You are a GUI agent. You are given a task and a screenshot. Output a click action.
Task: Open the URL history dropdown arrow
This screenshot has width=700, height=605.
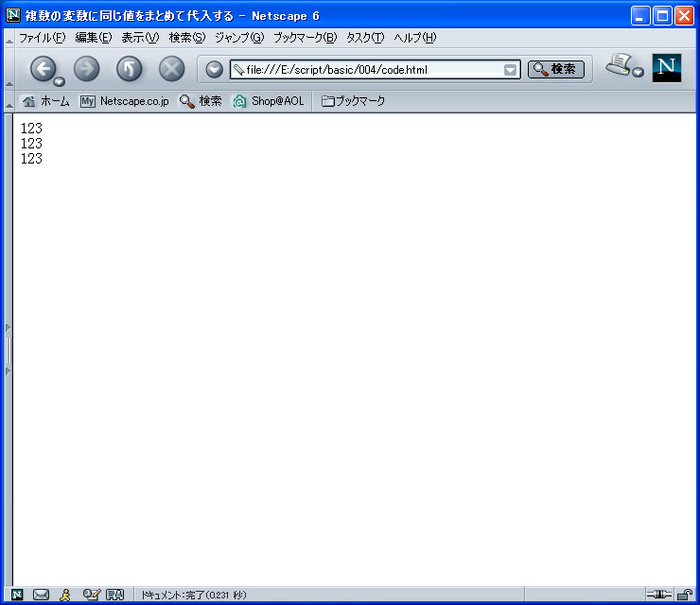click(x=510, y=70)
